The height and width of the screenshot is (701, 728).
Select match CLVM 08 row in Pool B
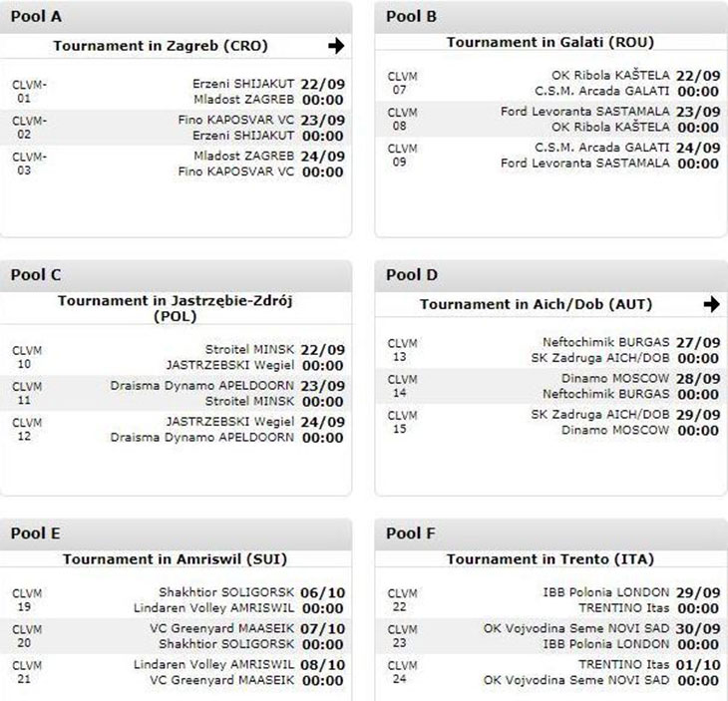tap(551, 120)
